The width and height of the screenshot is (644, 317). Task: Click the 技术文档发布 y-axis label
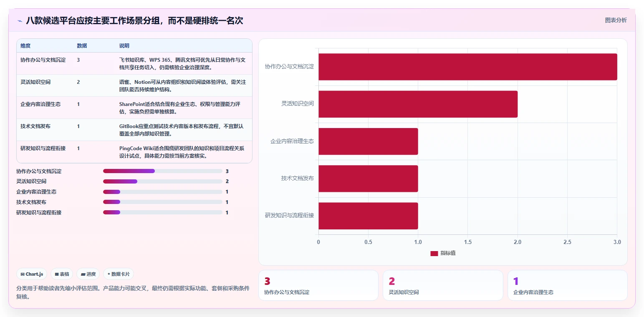[298, 179]
